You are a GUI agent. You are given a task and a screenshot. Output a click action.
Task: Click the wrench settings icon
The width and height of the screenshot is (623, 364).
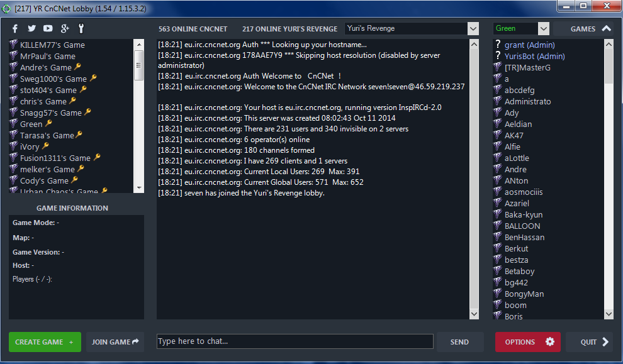pyautogui.click(x=81, y=28)
